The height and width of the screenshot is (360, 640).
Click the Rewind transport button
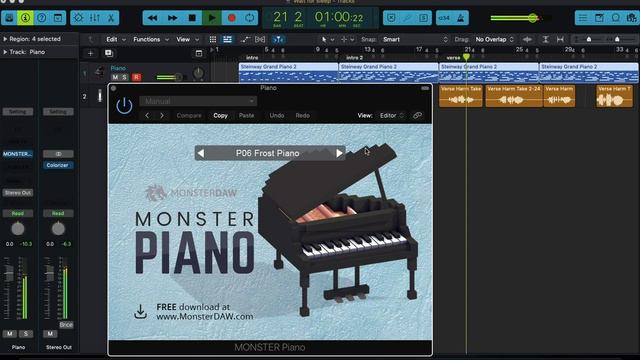pyautogui.click(x=152, y=18)
